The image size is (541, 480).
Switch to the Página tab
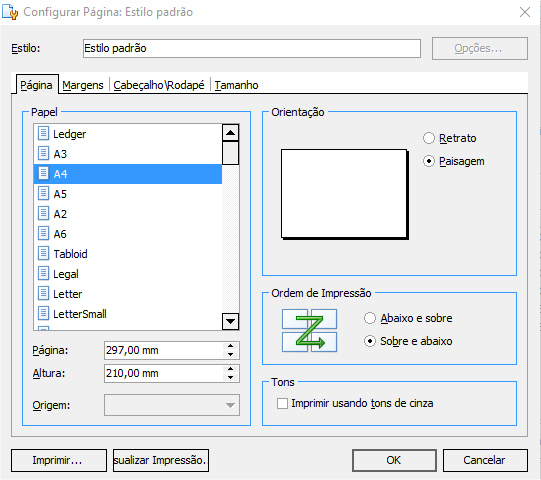(36, 85)
